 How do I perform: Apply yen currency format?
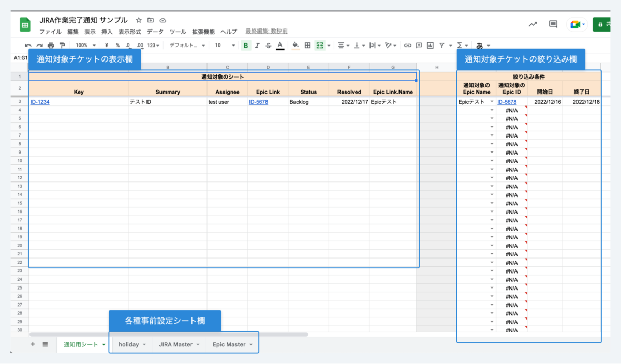click(106, 45)
